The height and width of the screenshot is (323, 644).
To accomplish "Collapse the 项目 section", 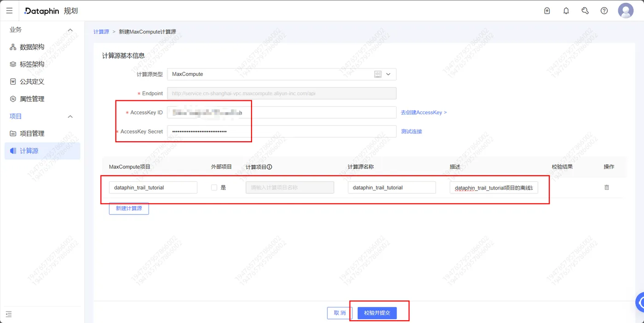I will [x=70, y=116].
